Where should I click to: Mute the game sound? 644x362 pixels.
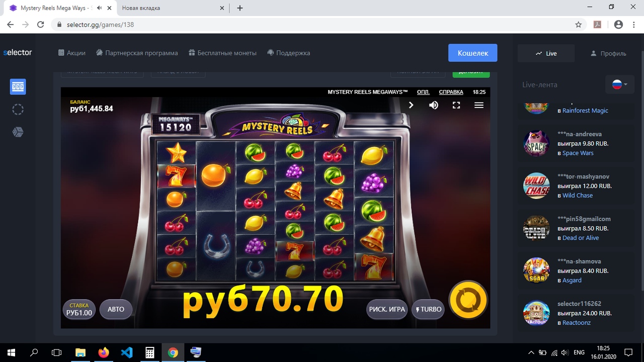click(434, 105)
